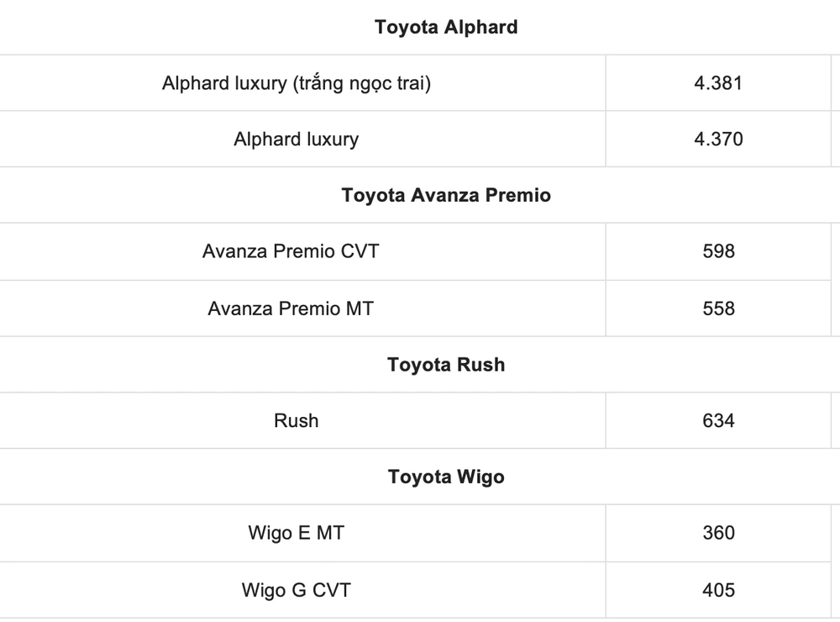The image size is (840, 622).
Task: Select the Rush model name below Toyota Rush
Action: pos(296,420)
